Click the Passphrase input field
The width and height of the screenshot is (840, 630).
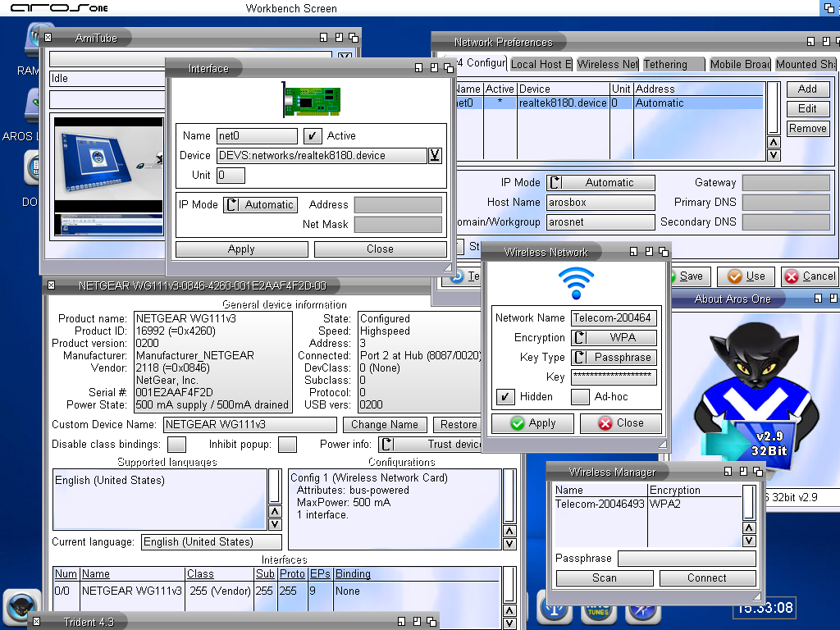686,559
